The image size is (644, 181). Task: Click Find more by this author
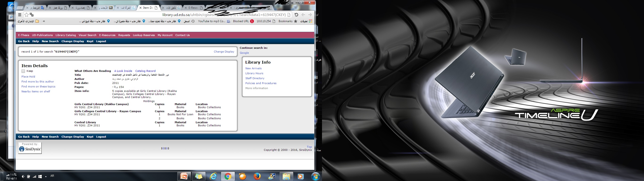pyautogui.click(x=38, y=82)
